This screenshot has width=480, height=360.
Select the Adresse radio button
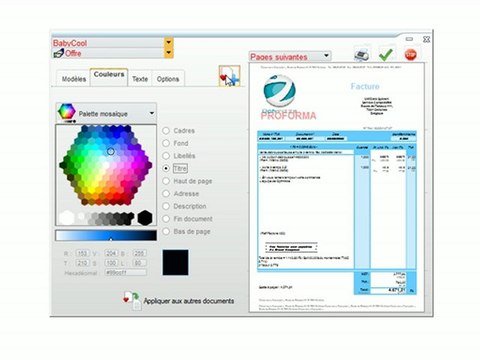166,194
